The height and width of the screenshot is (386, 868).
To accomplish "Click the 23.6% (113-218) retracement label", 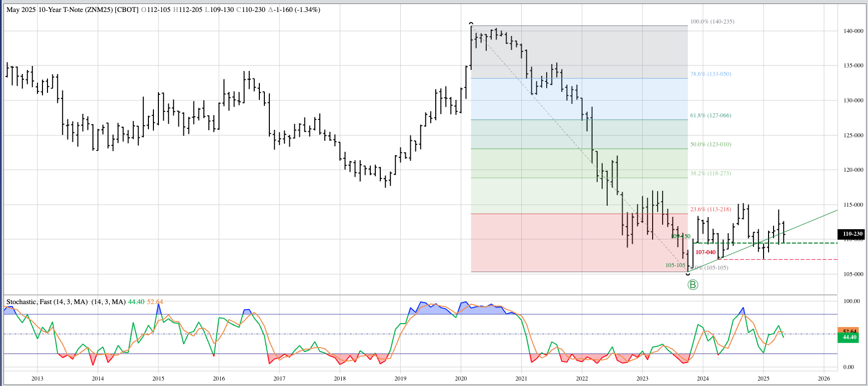I will [710, 209].
